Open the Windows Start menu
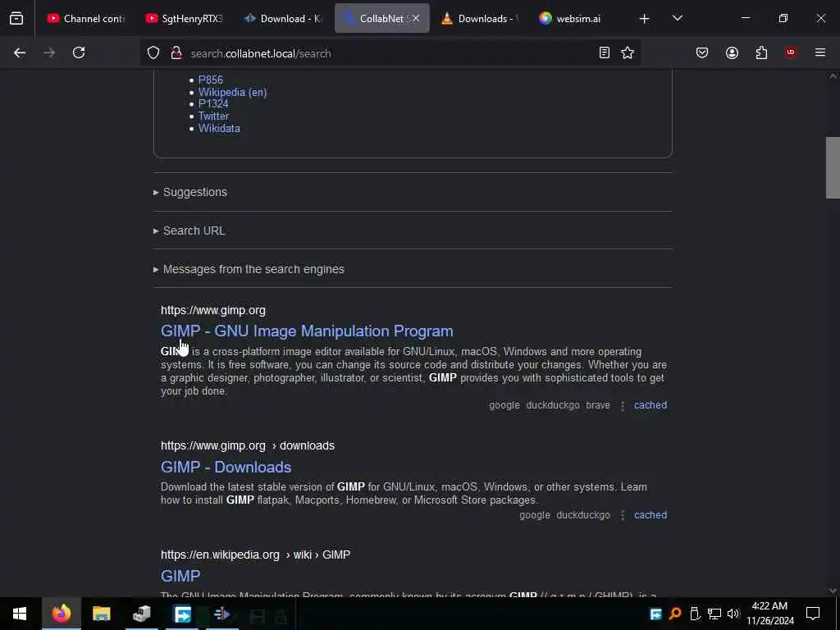840x630 pixels. 20,614
